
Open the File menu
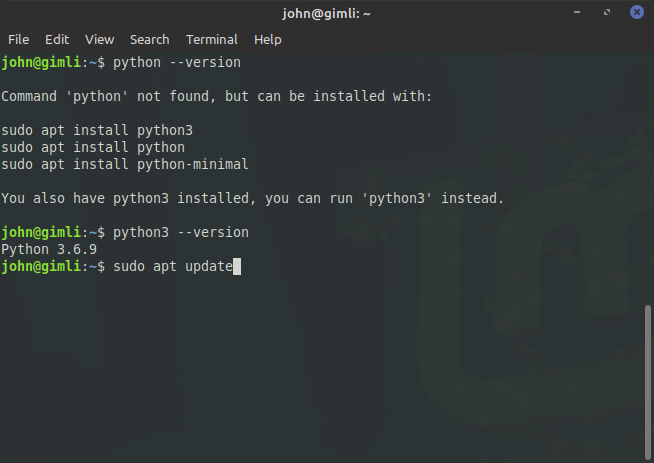(18, 40)
